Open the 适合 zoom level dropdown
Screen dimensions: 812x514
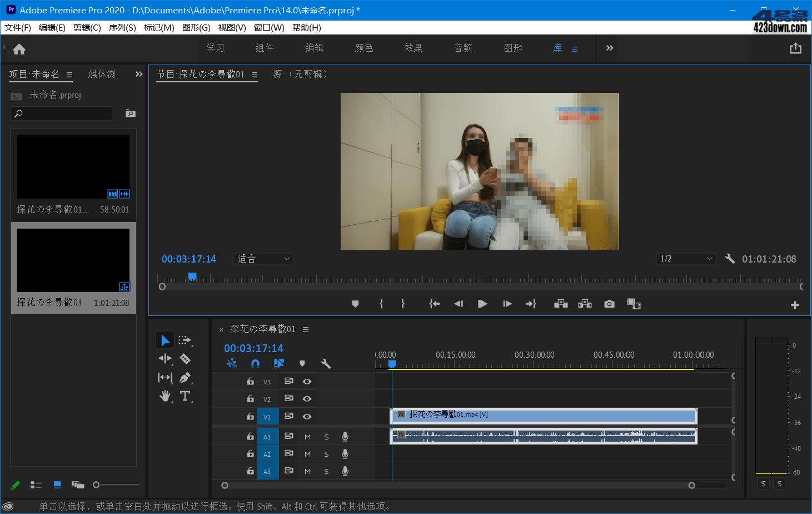[262, 258]
